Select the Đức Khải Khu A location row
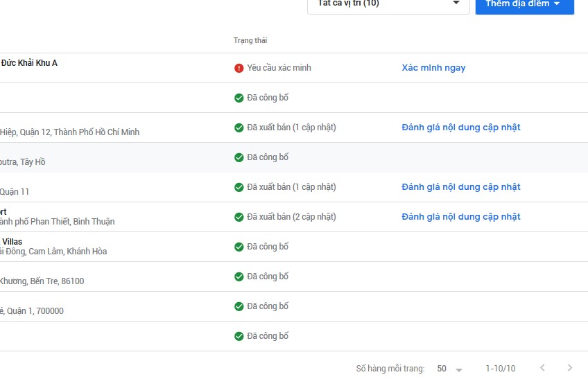Image resolution: width=588 pixels, height=377 pixels. click(294, 68)
